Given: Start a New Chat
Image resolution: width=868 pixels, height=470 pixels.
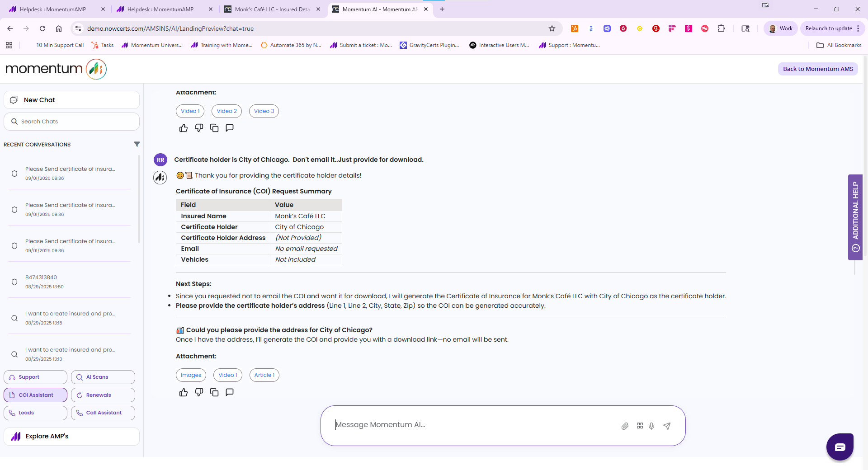Looking at the screenshot, I should coord(71,100).
